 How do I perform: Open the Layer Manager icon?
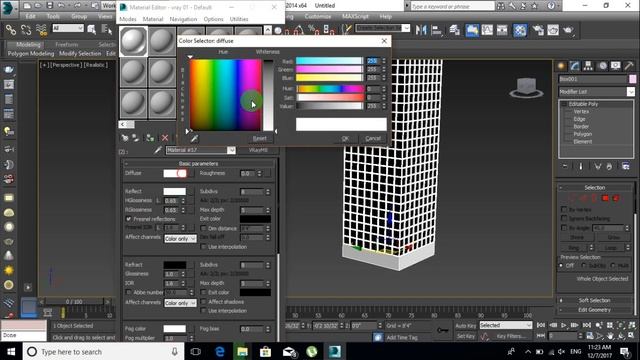click(455, 30)
